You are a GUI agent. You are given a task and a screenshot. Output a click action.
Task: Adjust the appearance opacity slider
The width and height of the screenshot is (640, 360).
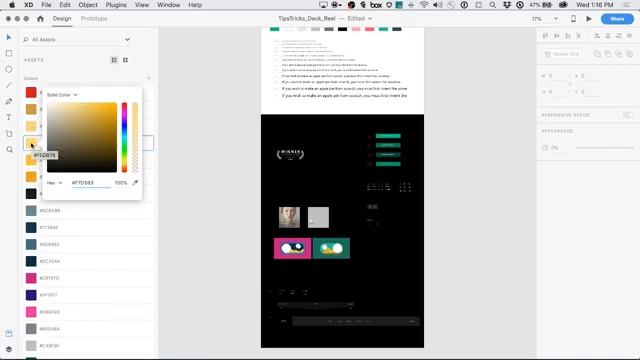[604, 148]
